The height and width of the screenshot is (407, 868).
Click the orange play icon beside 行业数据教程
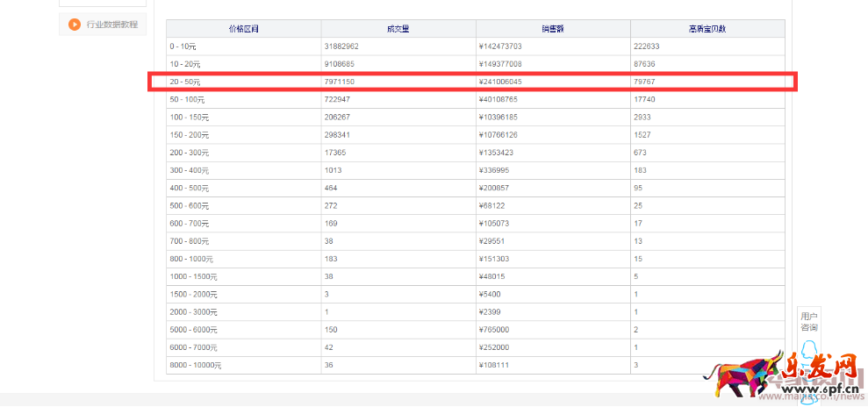pos(75,25)
